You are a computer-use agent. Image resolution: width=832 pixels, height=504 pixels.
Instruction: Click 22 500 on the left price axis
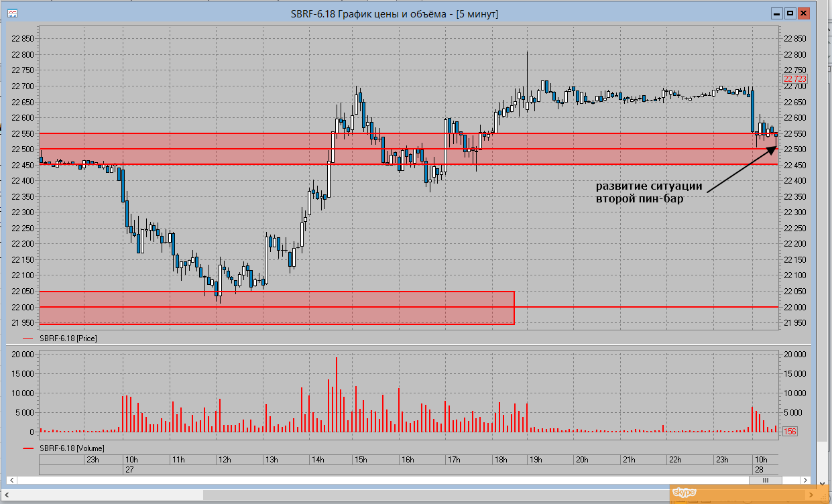tap(23, 149)
